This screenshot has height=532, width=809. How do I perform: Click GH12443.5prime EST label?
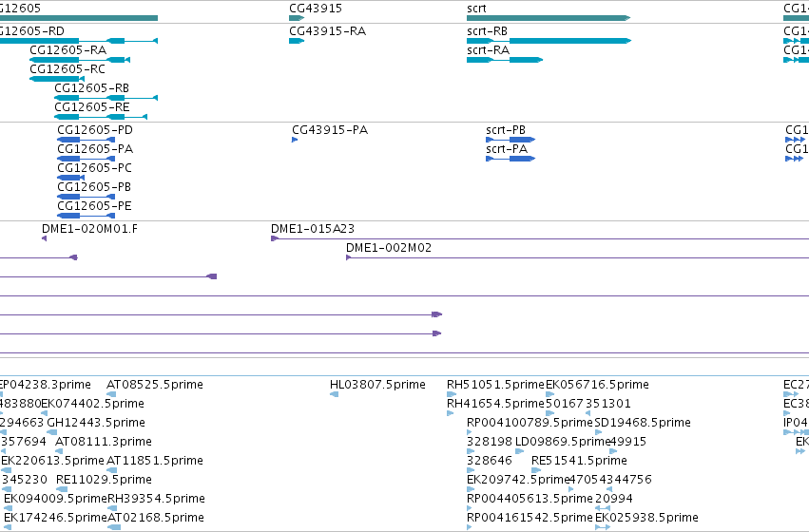[96, 423]
